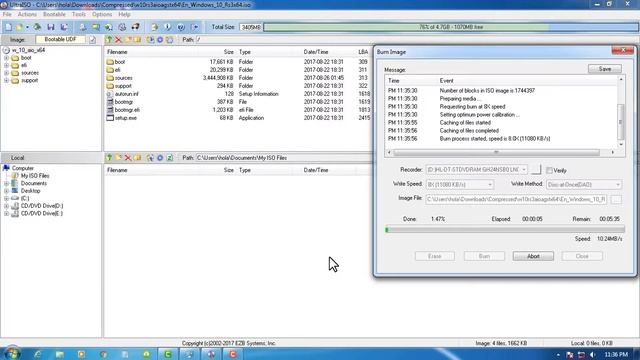
Task: Click the Burn button
Action: point(484,256)
